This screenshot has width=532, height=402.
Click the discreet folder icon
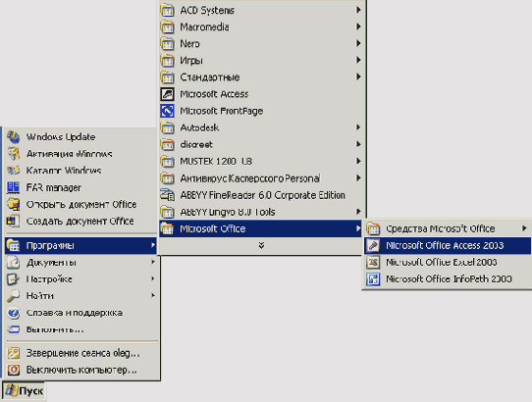(167, 144)
